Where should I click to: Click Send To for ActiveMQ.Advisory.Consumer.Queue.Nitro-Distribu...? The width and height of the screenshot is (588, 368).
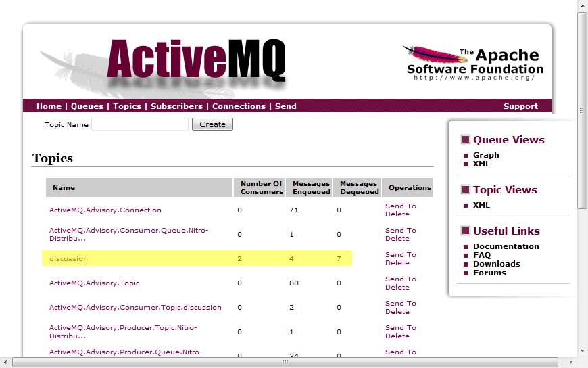pyautogui.click(x=401, y=230)
